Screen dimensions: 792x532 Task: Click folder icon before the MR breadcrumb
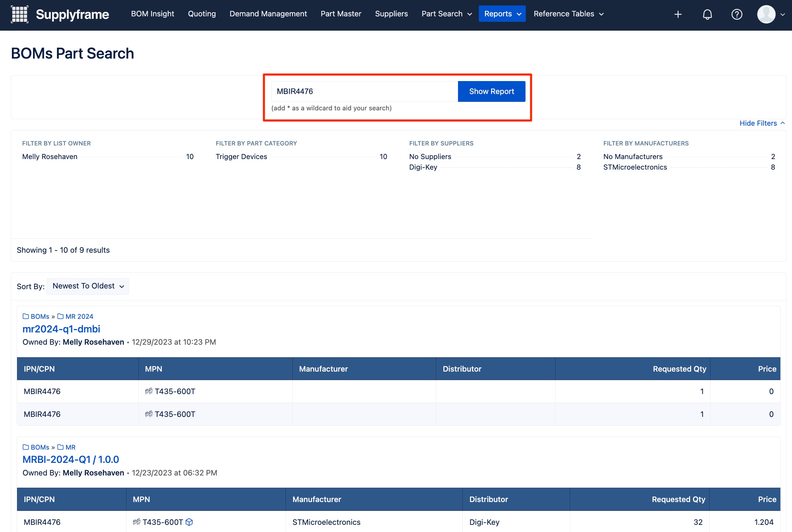tap(60, 447)
